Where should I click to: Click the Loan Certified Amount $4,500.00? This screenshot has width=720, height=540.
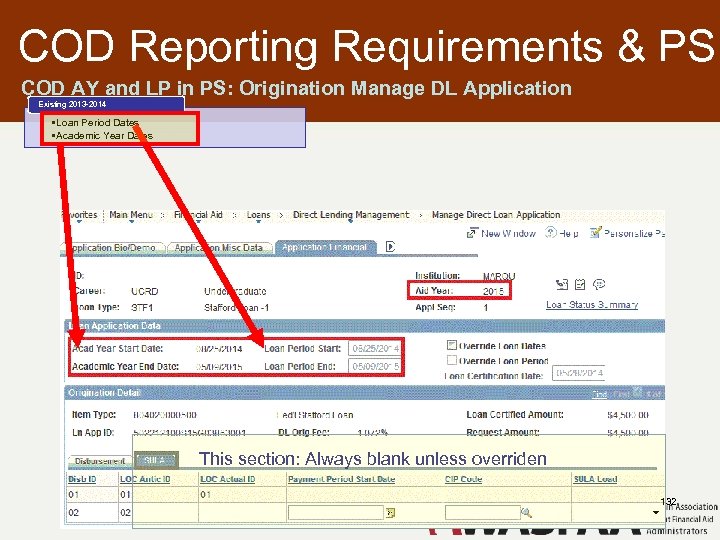pyautogui.click(x=628, y=415)
